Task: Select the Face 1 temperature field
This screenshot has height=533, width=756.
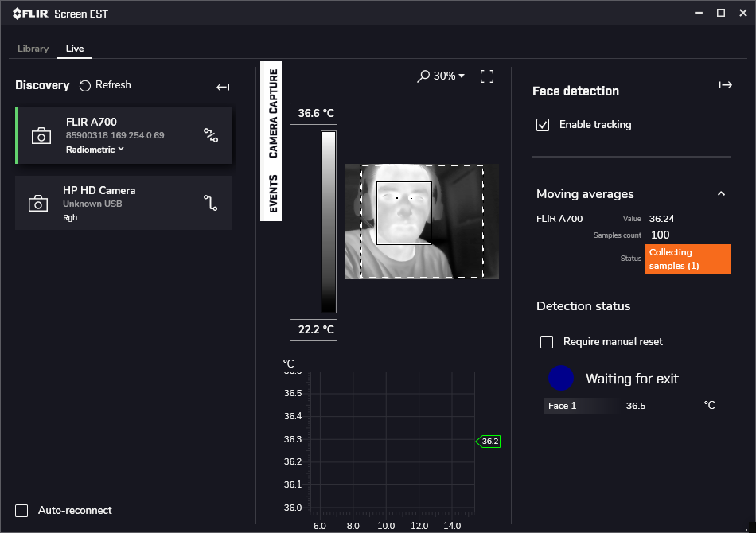Action: (581, 406)
